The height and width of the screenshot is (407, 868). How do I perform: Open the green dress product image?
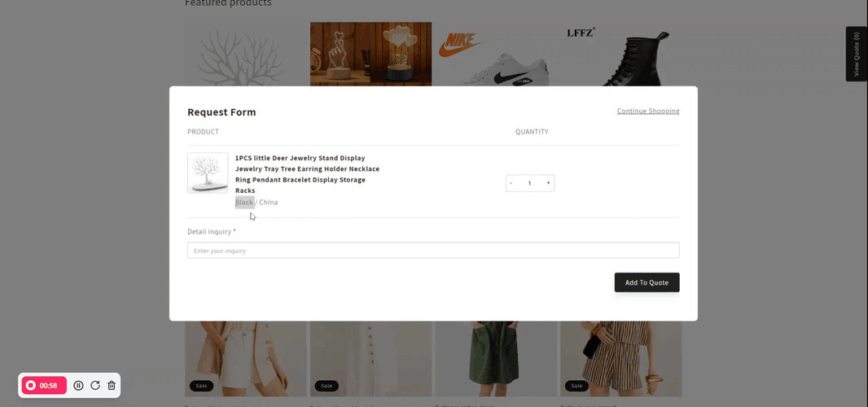coord(495,359)
